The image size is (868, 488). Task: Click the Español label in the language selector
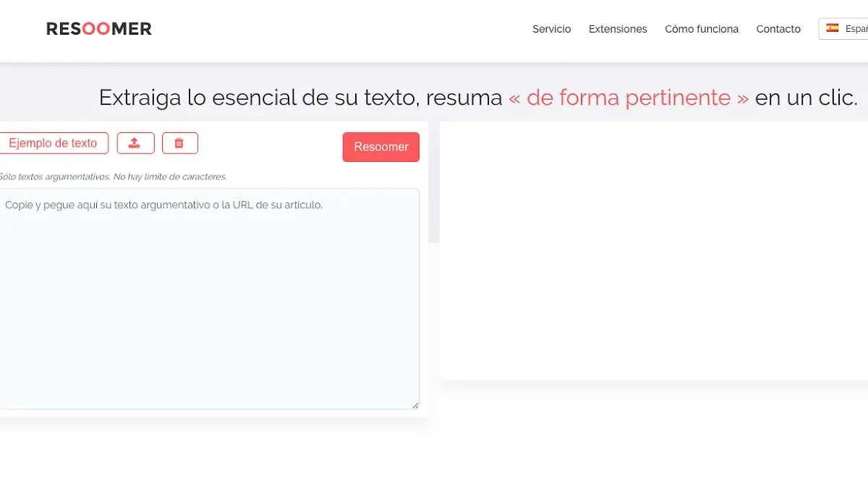click(x=857, y=28)
